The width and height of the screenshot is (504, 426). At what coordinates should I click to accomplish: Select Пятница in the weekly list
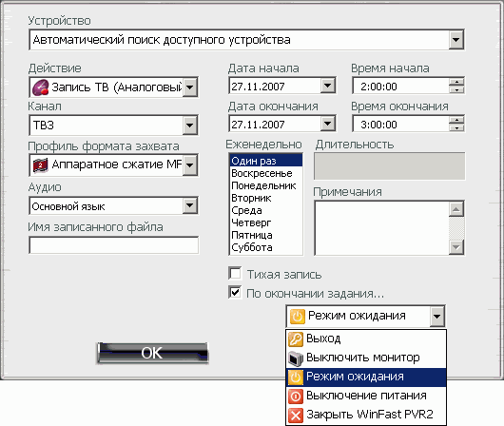tap(266, 235)
